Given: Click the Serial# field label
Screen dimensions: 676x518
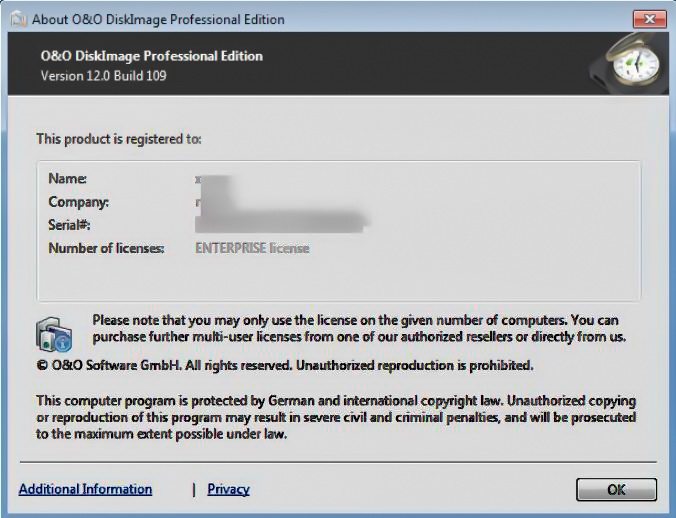Looking at the screenshot, I should [x=69, y=225].
